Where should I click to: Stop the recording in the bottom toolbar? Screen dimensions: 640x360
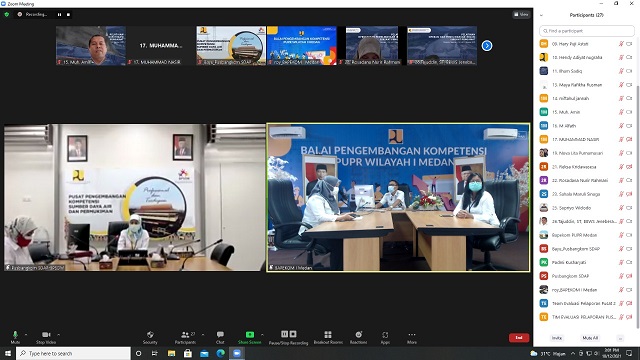pos(293,334)
